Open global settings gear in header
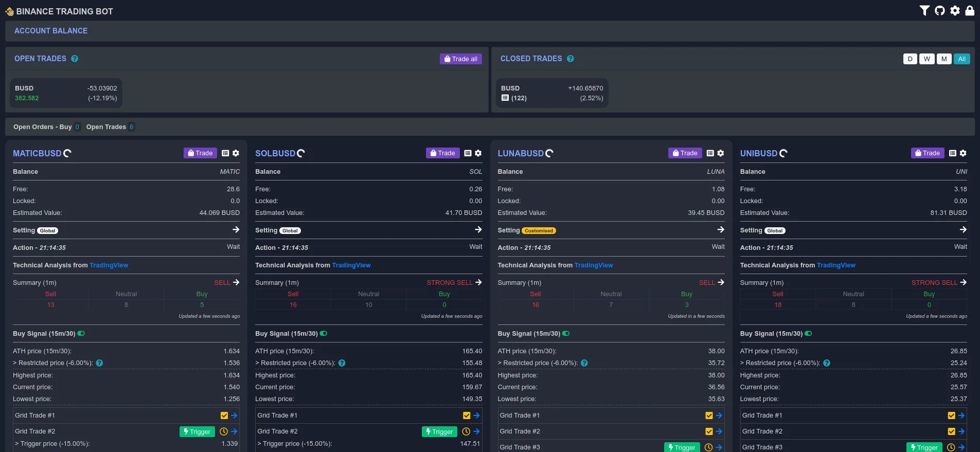The height and width of the screenshot is (452, 980). [955, 10]
